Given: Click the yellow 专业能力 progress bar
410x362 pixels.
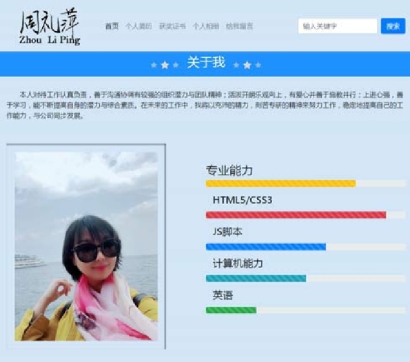Looking at the screenshot, I should (x=281, y=183).
